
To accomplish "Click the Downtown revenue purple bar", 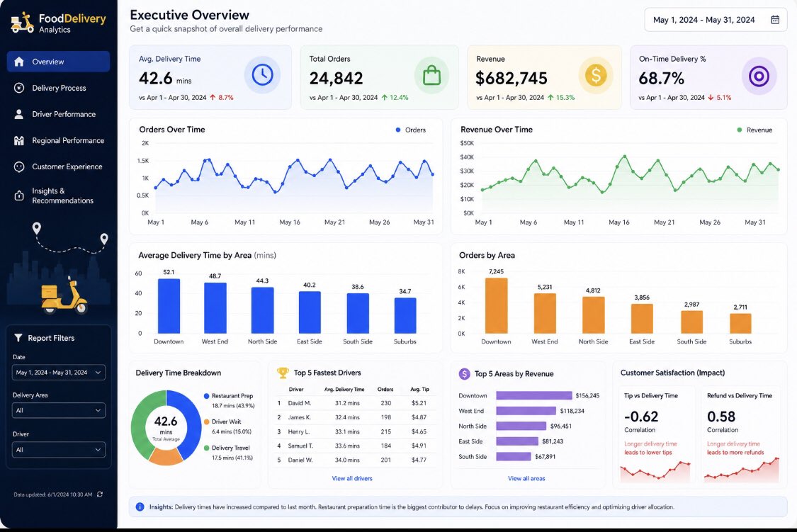I will click(x=533, y=395).
